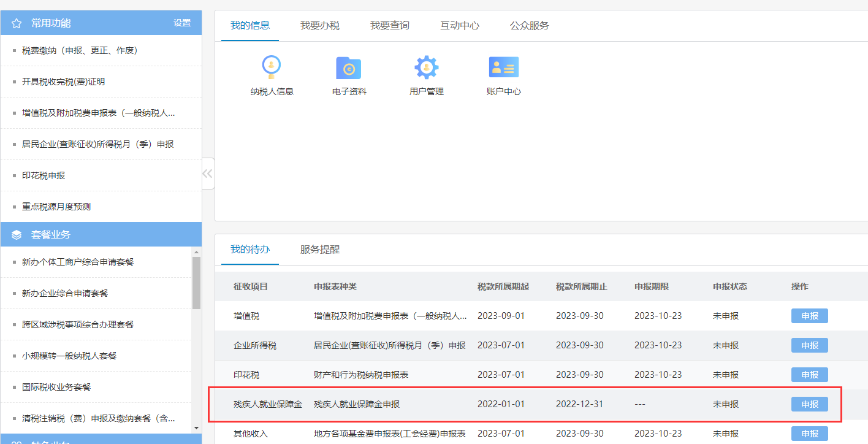Click 申报 button for 增值税 row
Screen dimensions: 868x444
tap(809, 316)
